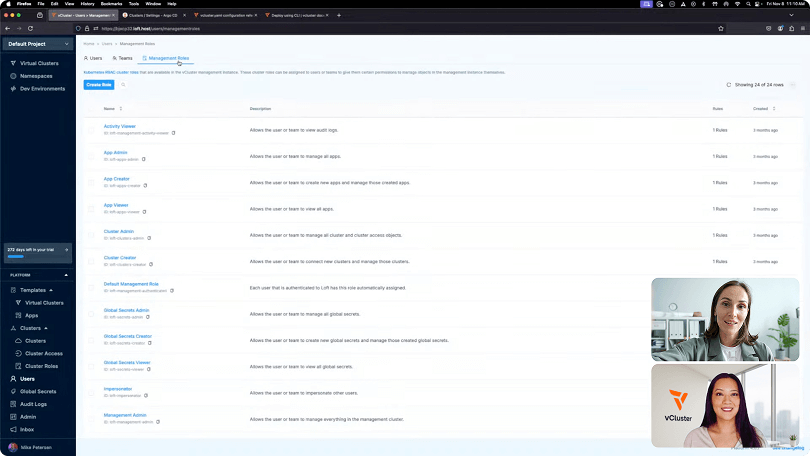Copy the ID of App Viewer role
Viewport: 810px width, 456px height.
(144, 212)
